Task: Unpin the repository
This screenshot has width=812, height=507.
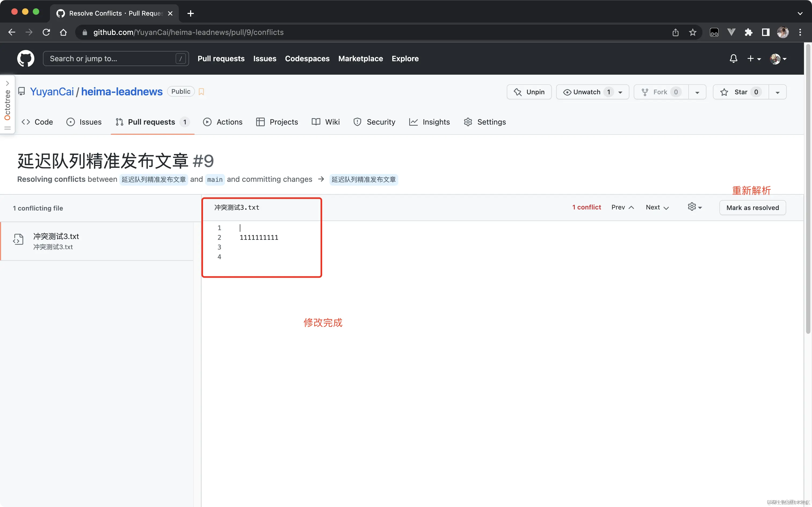Action: (529, 92)
